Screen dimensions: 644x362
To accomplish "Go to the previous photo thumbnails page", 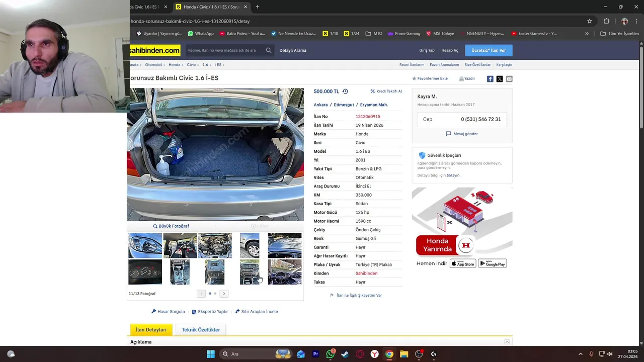I will pyautogui.click(x=201, y=294).
